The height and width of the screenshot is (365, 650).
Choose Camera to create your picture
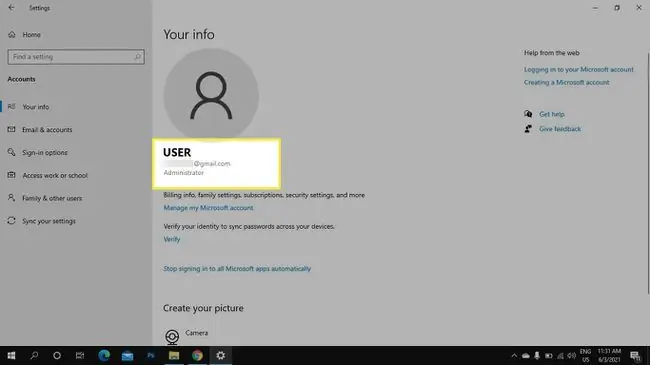pyautogui.click(x=187, y=335)
